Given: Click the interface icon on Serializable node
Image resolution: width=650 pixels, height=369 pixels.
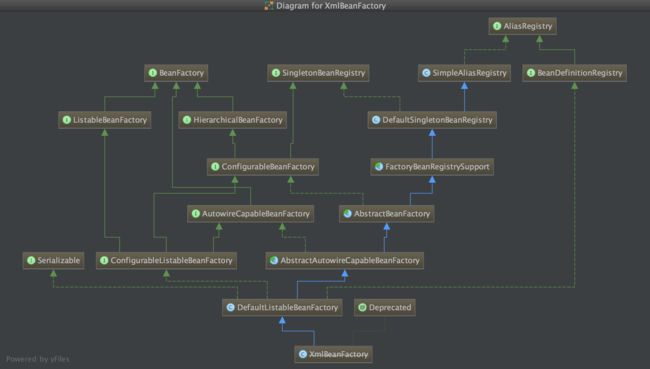Looking at the screenshot, I should point(31,260).
